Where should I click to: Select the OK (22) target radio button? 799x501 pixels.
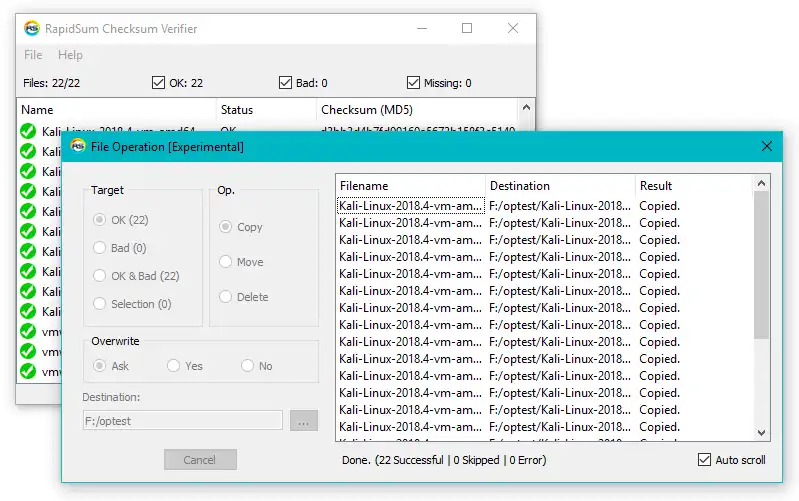(99, 220)
